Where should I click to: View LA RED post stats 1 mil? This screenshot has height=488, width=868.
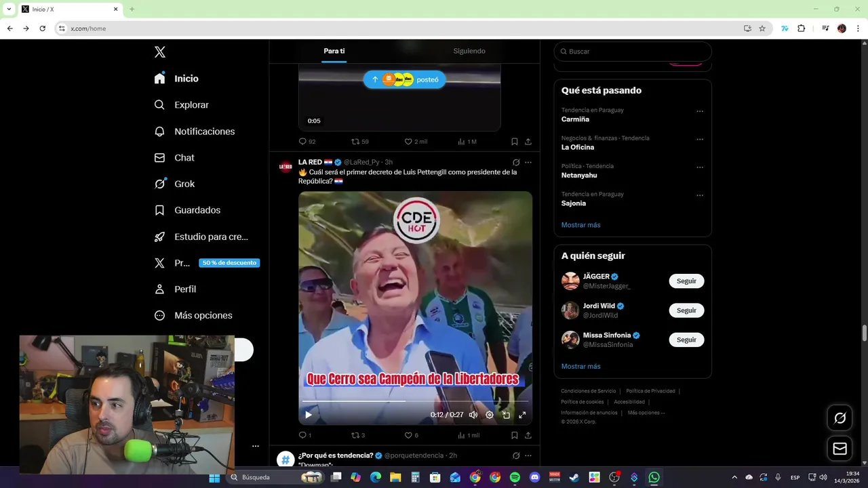[469, 435]
